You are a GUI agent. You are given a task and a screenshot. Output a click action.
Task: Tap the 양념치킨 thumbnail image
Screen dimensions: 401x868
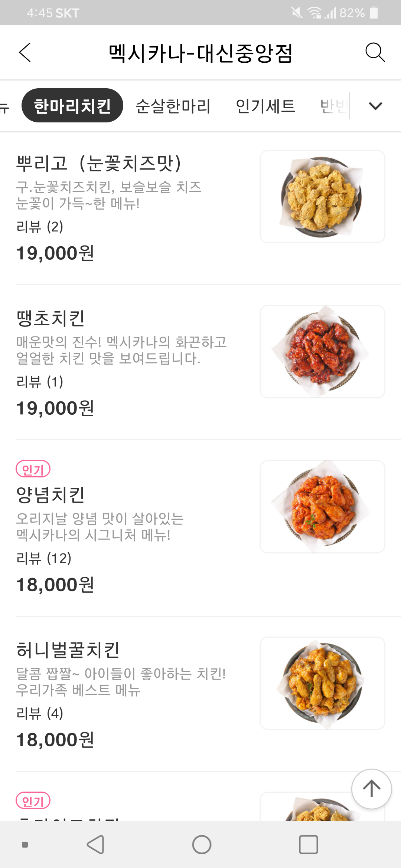tap(322, 507)
